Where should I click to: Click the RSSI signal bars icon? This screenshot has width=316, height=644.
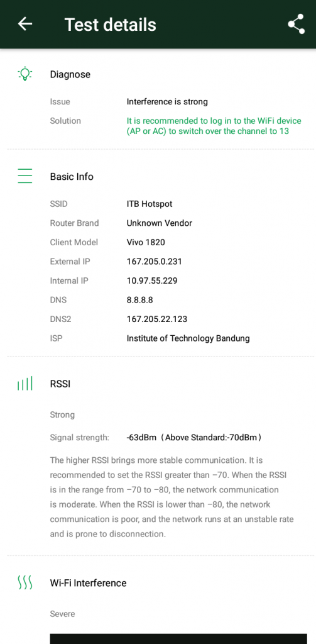pos(25,384)
